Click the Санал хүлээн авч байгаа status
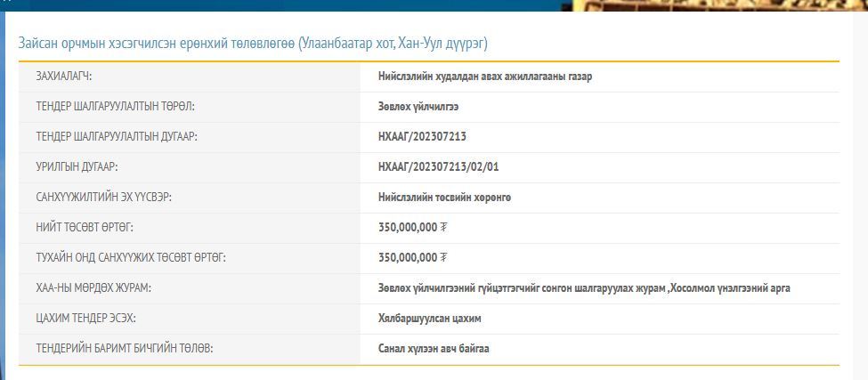Screen dimensions: 868x380 point(434,349)
